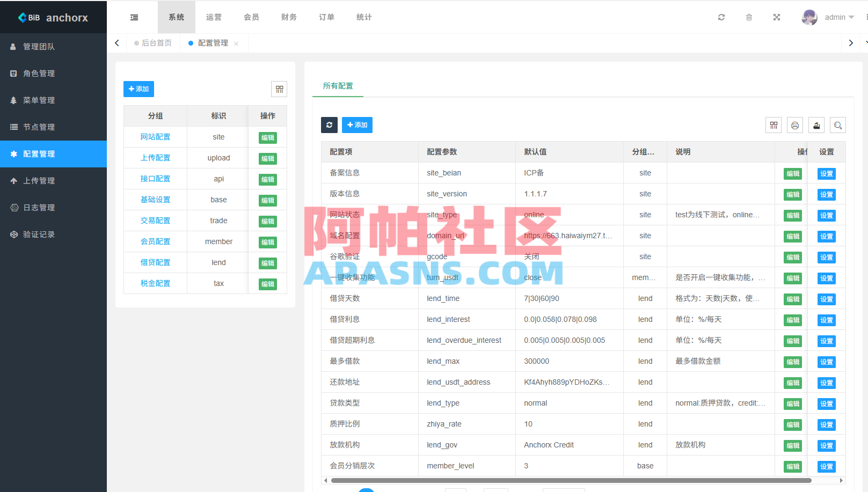Screen dimensions: 868x492
Task: Open 角色管理 in the sidebar
Action: (x=53, y=74)
